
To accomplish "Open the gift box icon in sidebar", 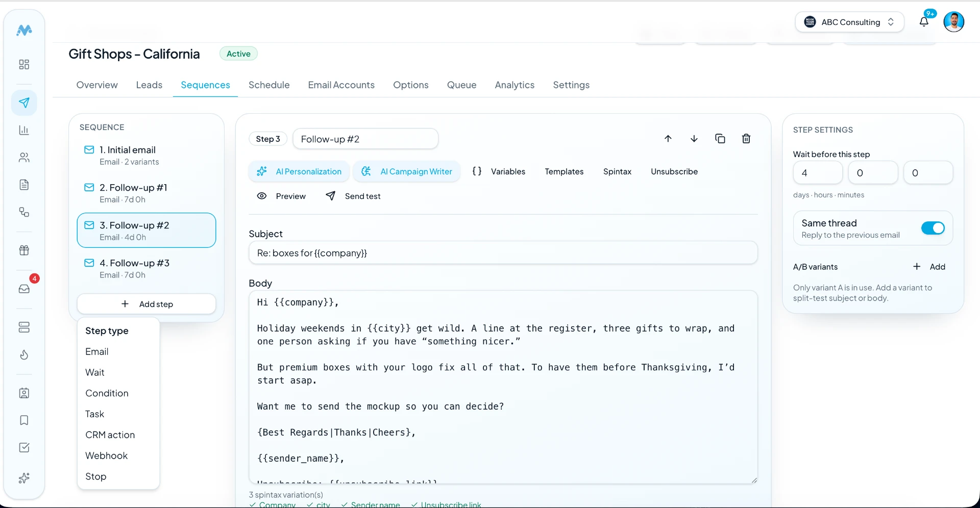I will click(24, 250).
